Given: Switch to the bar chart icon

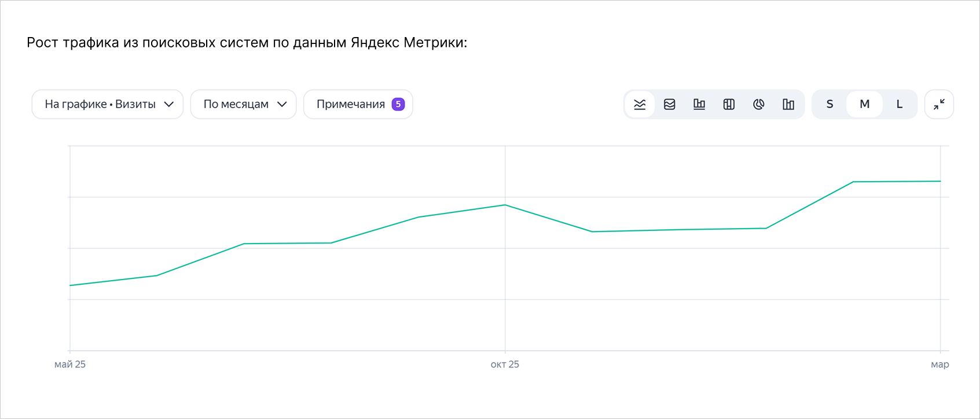Looking at the screenshot, I should pos(699,104).
